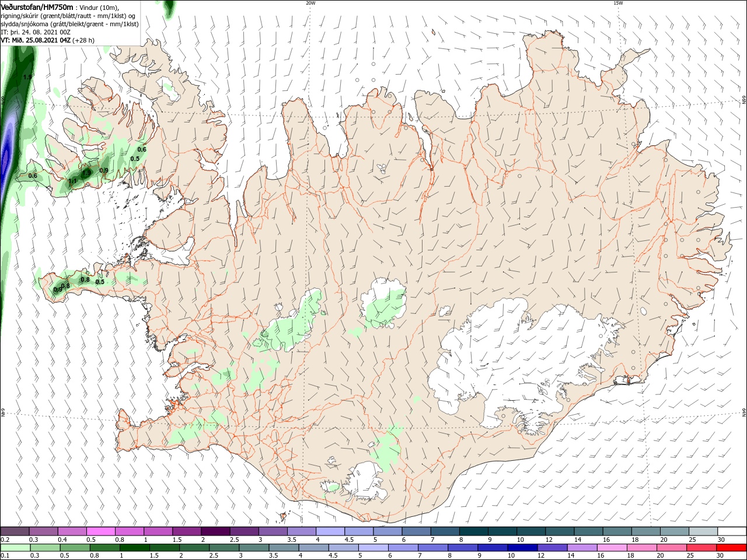Click the 0.5 value in the Westfjords

pyautogui.click(x=135, y=159)
